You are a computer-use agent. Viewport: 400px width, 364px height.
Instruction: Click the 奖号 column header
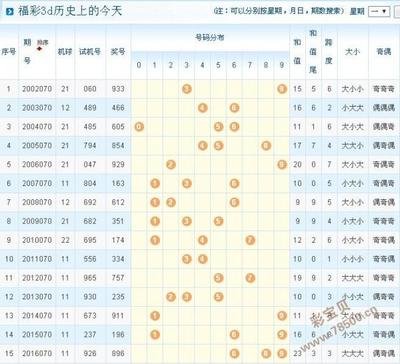[118, 52]
